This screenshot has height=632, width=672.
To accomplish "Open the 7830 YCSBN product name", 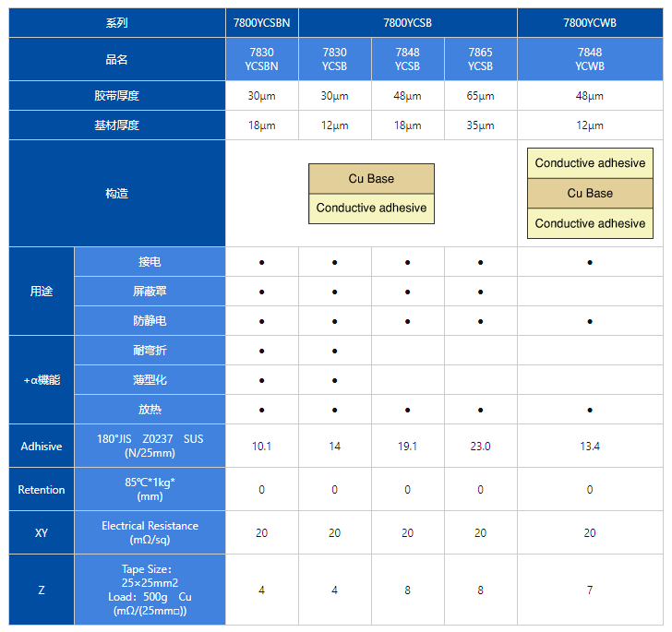I will pyautogui.click(x=261, y=59).
